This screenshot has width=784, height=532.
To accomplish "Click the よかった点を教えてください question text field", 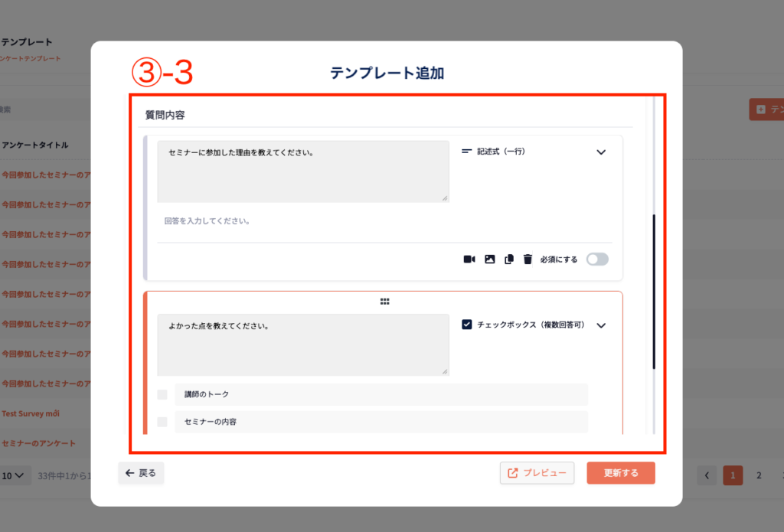I will 302,344.
